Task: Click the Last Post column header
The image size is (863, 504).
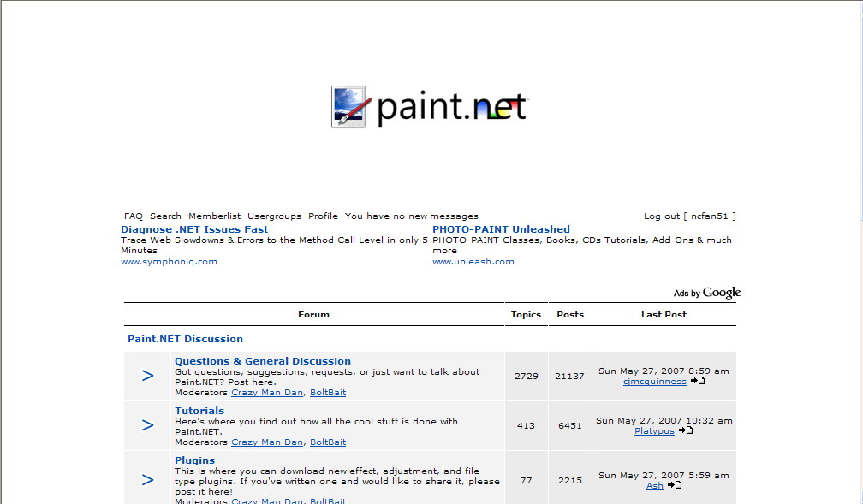Action: click(x=664, y=315)
